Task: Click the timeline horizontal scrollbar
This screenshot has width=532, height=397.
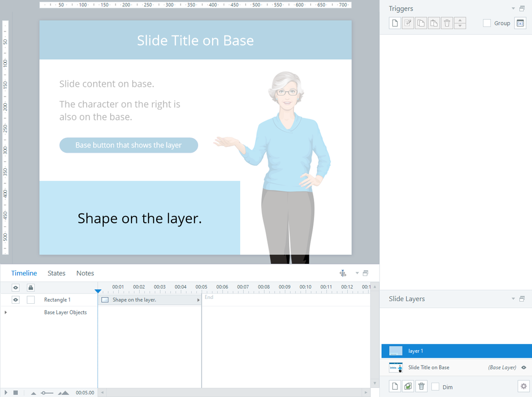Action: (x=234, y=393)
